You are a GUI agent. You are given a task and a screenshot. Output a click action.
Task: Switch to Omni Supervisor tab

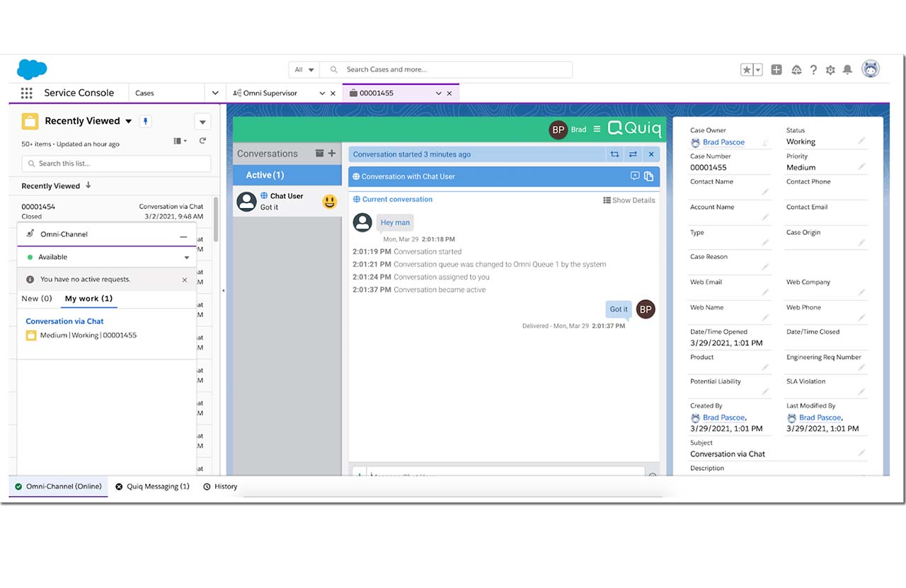tap(270, 93)
